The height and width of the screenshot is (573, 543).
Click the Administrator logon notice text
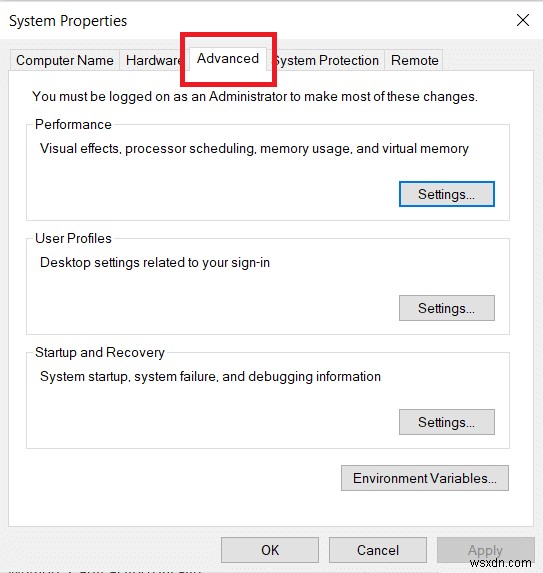(255, 97)
